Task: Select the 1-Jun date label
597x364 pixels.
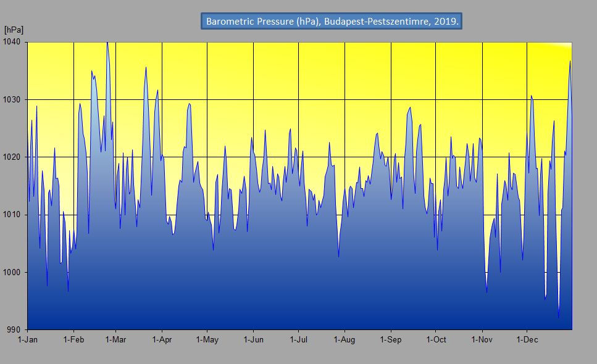Action: [253, 339]
